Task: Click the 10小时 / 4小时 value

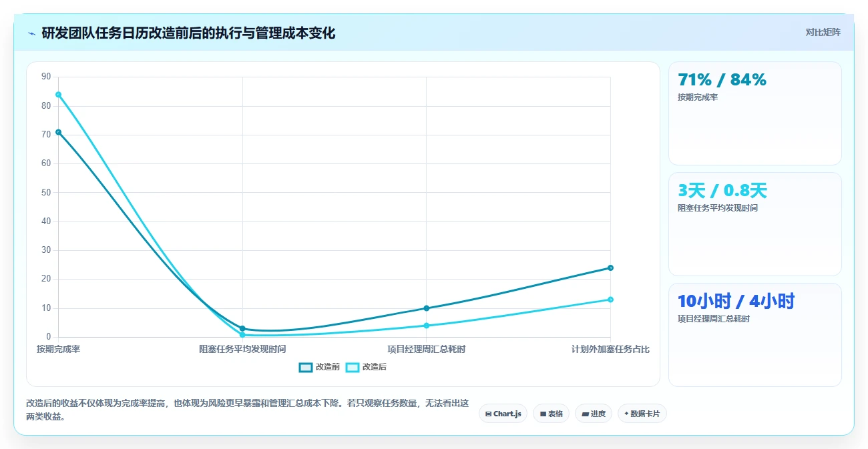Action: pyautogui.click(x=736, y=302)
